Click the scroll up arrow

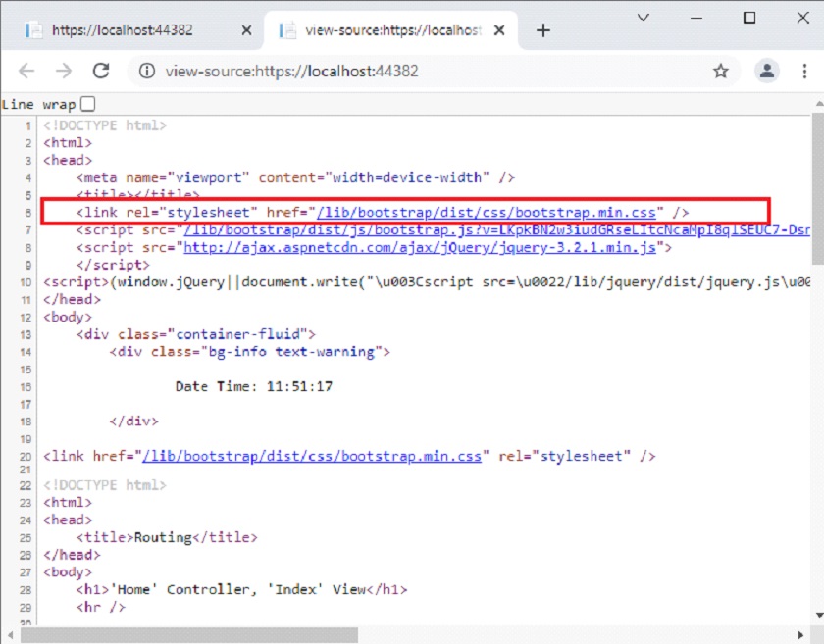pos(818,104)
